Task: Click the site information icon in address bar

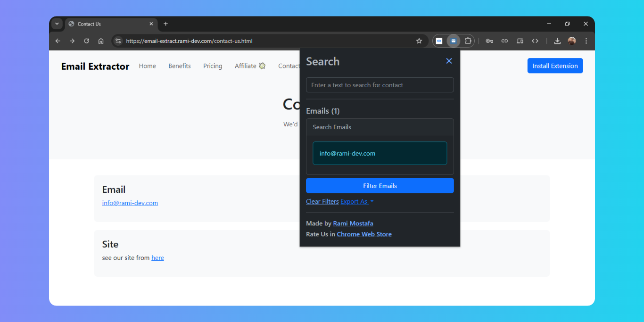Action: coord(118,41)
